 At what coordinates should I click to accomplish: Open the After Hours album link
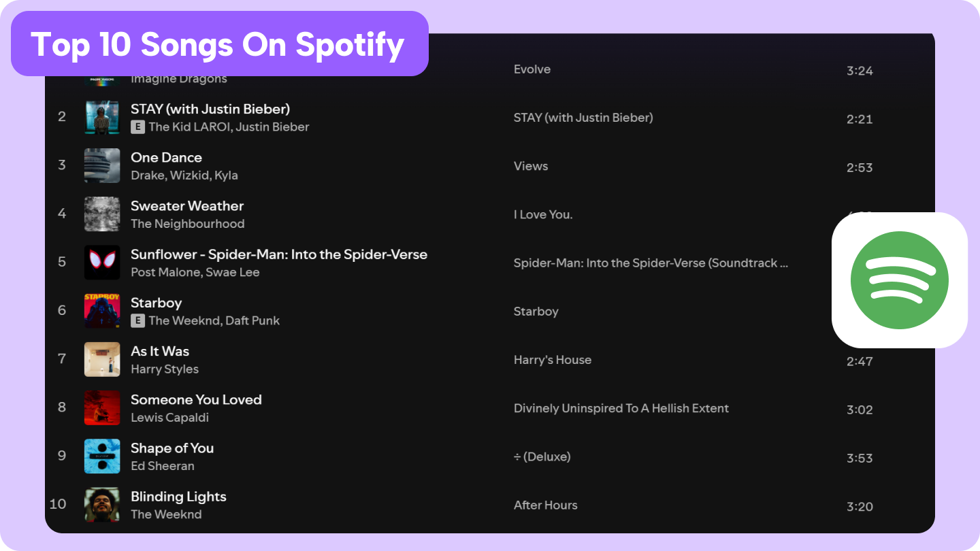click(x=545, y=505)
